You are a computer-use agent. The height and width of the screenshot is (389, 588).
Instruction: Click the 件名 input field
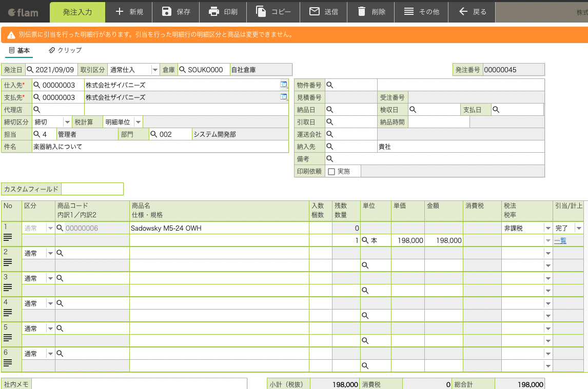pyautogui.click(x=160, y=147)
